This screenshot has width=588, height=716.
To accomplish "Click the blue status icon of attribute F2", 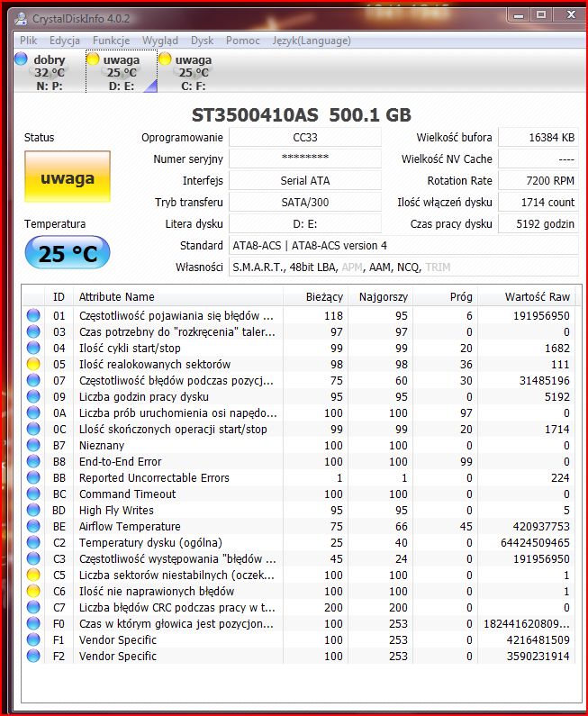I will (x=33, y=657).
